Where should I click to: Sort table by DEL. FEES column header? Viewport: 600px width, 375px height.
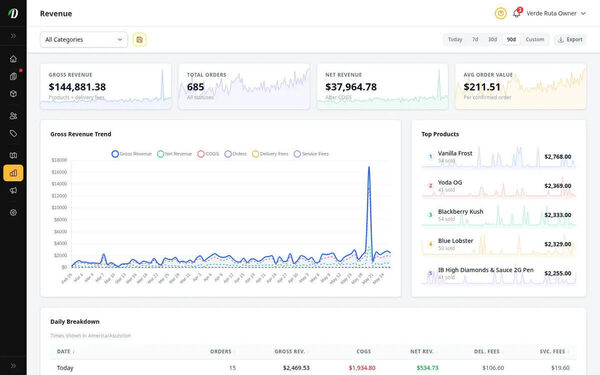[x=487, y=351]
